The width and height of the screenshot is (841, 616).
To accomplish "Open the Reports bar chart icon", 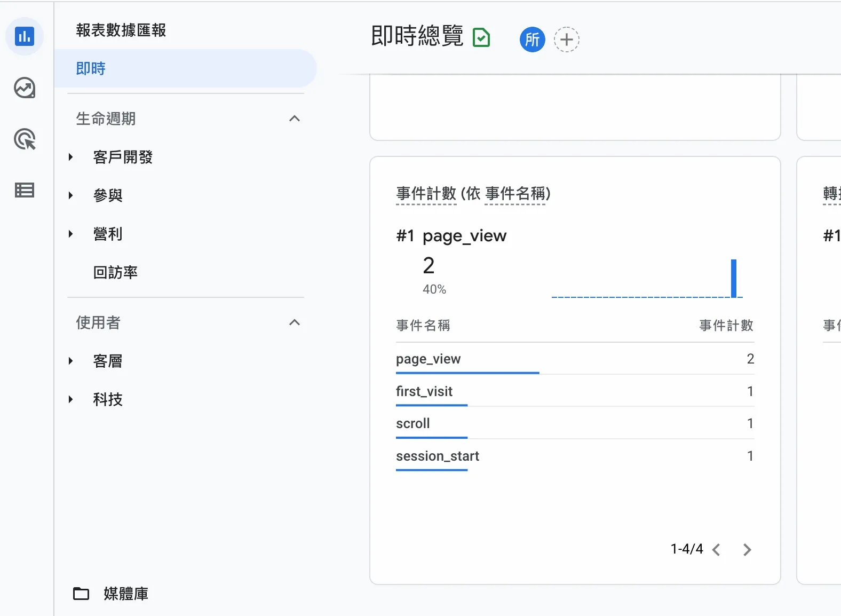I will [25, 37].
